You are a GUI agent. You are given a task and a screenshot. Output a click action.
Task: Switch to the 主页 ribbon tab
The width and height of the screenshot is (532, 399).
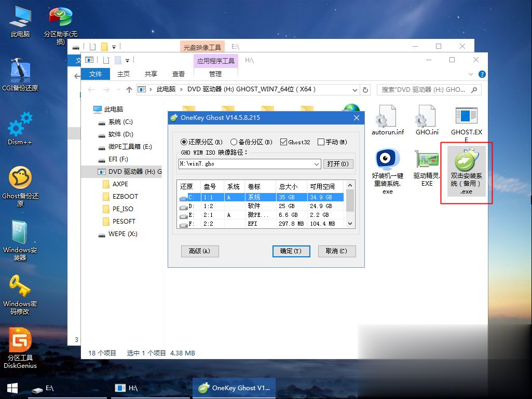pos(123,74)
